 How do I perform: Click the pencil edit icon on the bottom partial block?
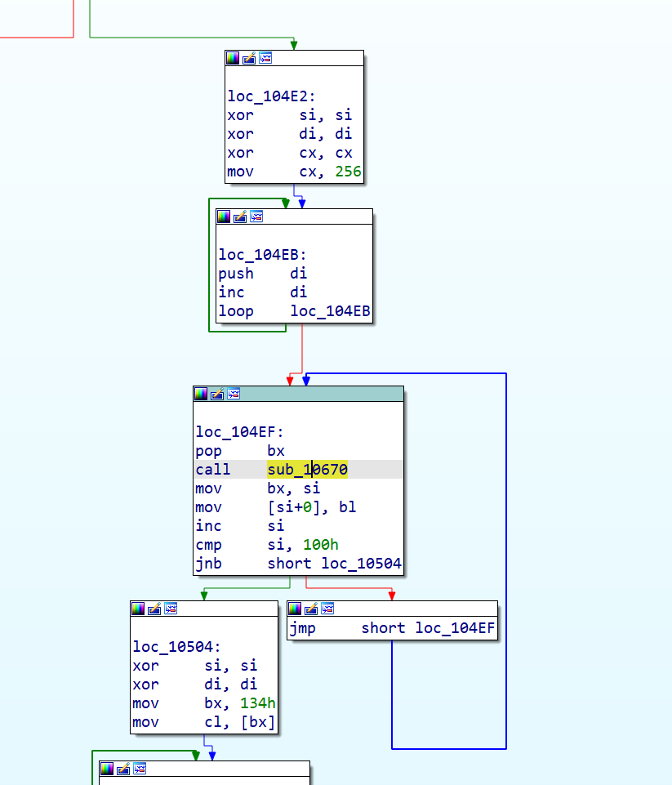(122, 769)
